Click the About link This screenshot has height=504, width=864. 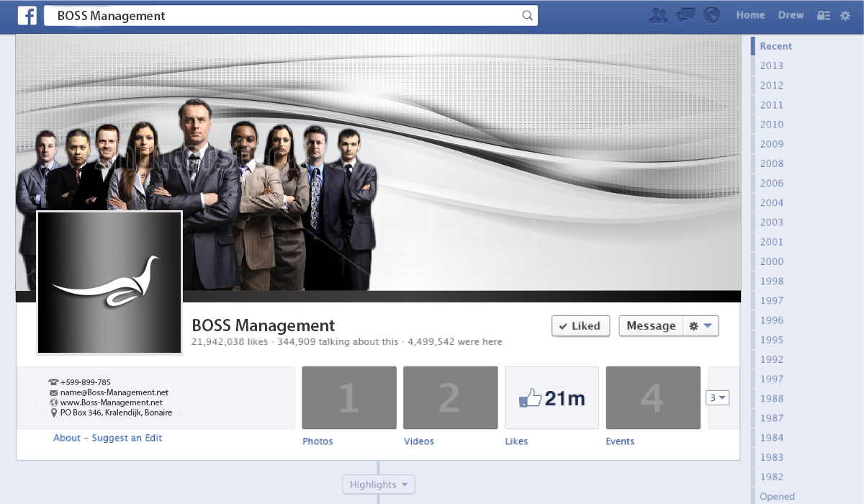pyautogui.click(x=67, y=438)
